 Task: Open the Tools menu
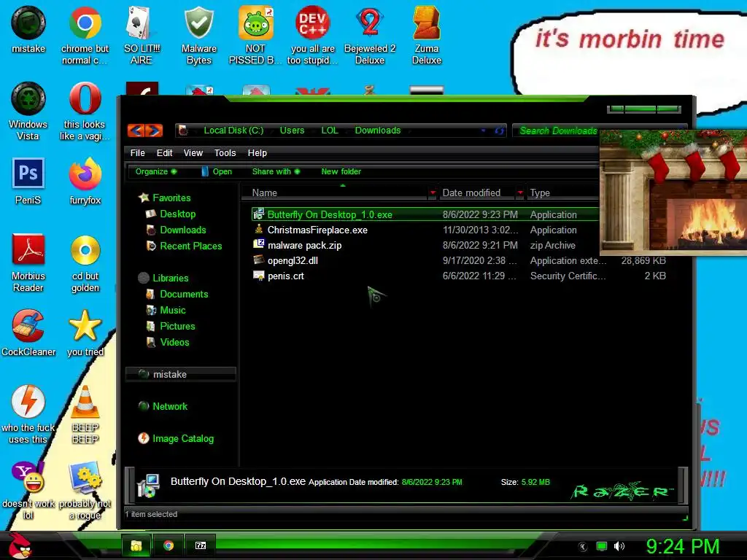pos(225,153)
